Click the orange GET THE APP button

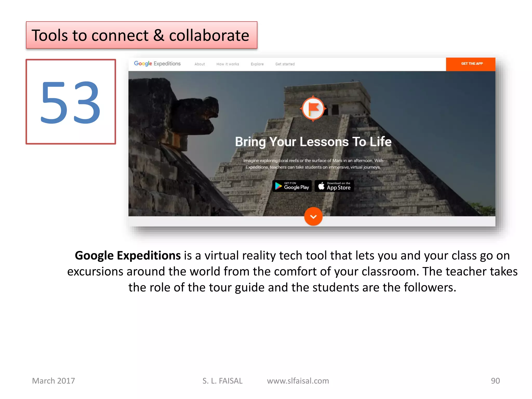click(x=470, y=64)
